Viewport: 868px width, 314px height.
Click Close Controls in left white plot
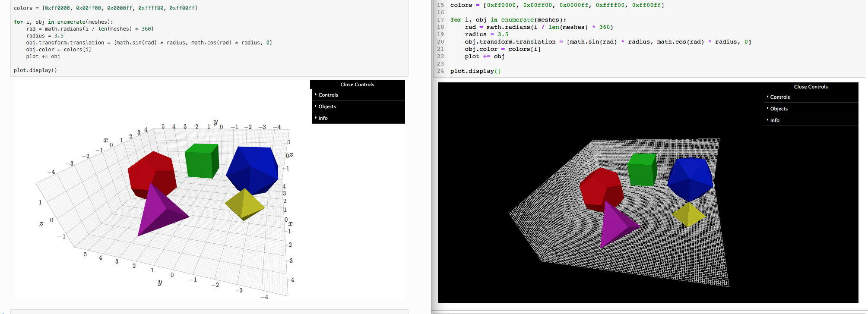point(357,85)
